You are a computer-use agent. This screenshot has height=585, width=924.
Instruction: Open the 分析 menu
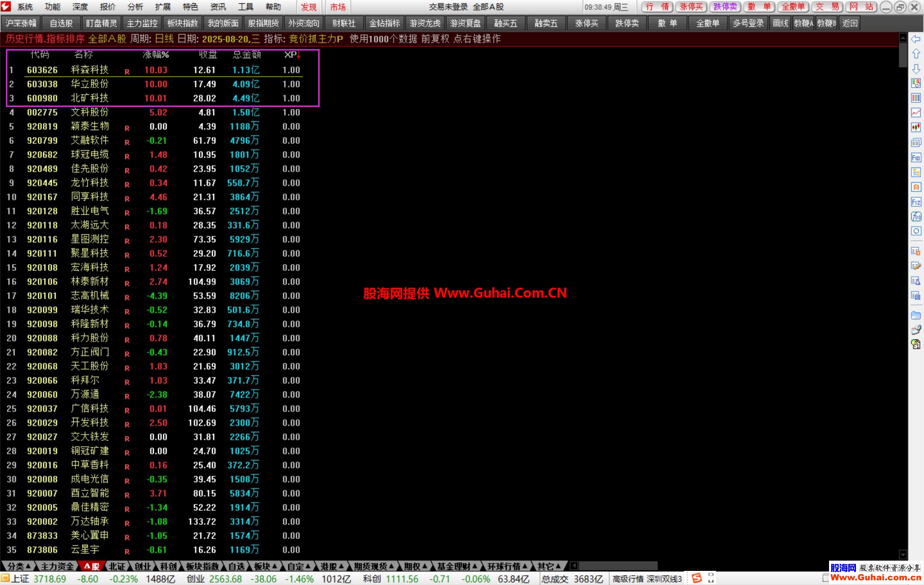coord(135,7)
